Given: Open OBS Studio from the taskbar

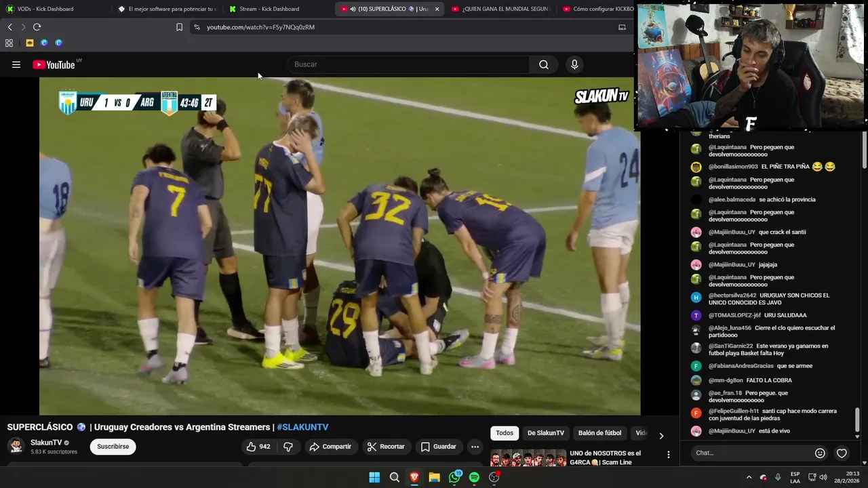Looking at the screenshot, I should coord(494,477).
